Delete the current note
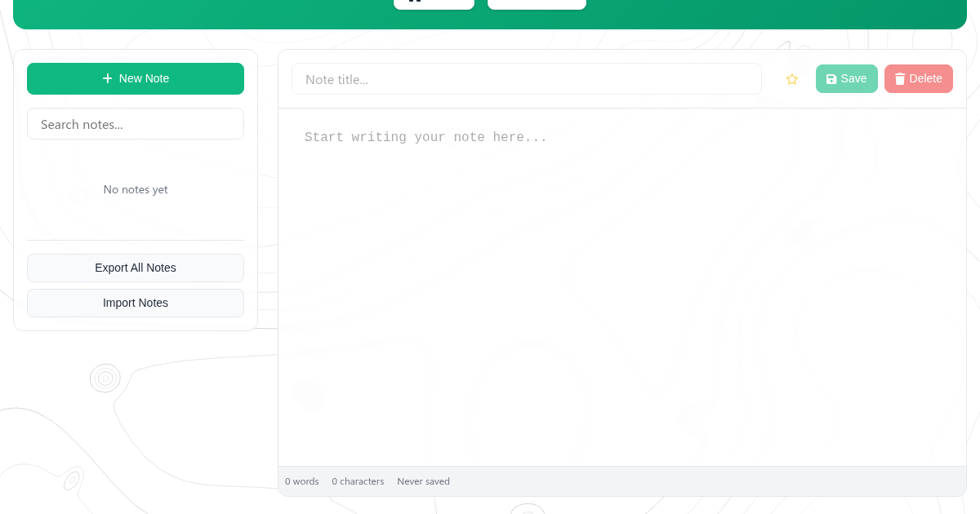 (x=918, y=79)
